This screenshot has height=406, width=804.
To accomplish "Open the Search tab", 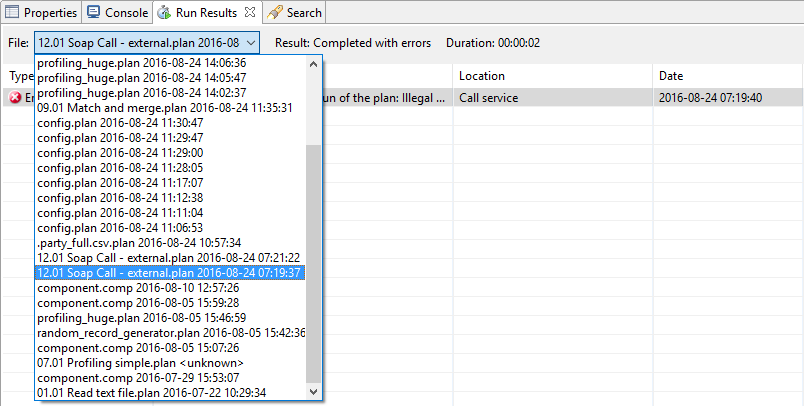I will 303,13.
